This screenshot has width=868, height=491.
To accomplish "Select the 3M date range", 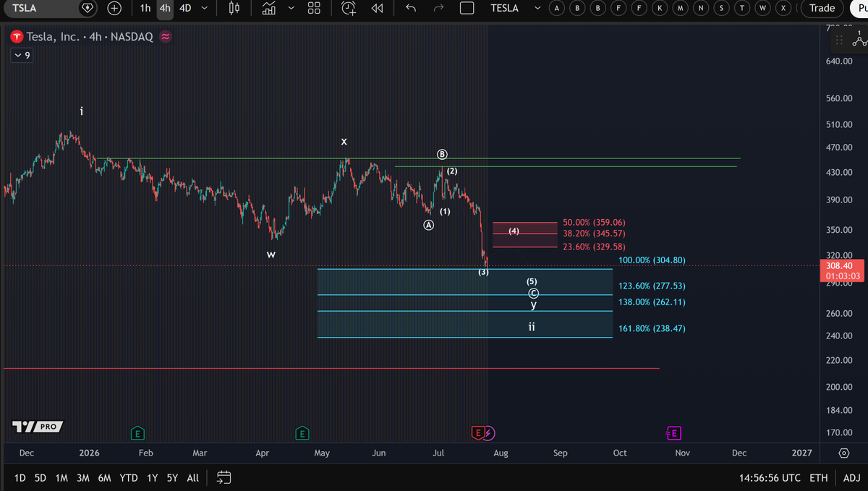I will click(x=83, y=477).
